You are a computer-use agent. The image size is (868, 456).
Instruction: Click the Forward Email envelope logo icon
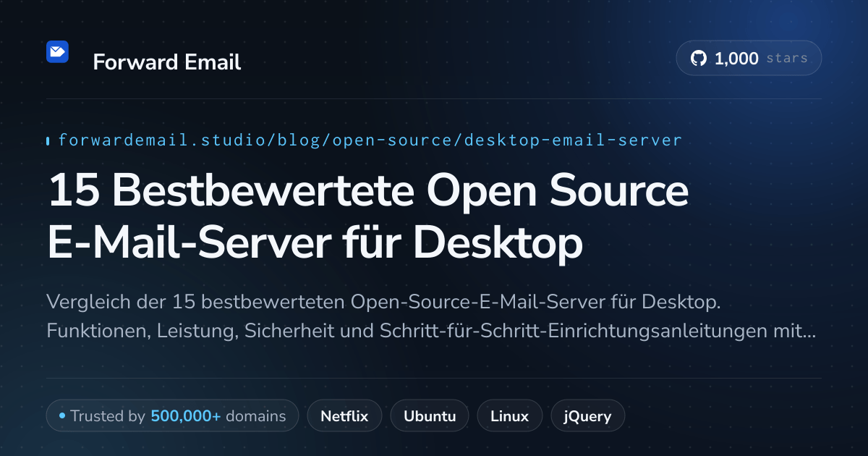point(57,51)
